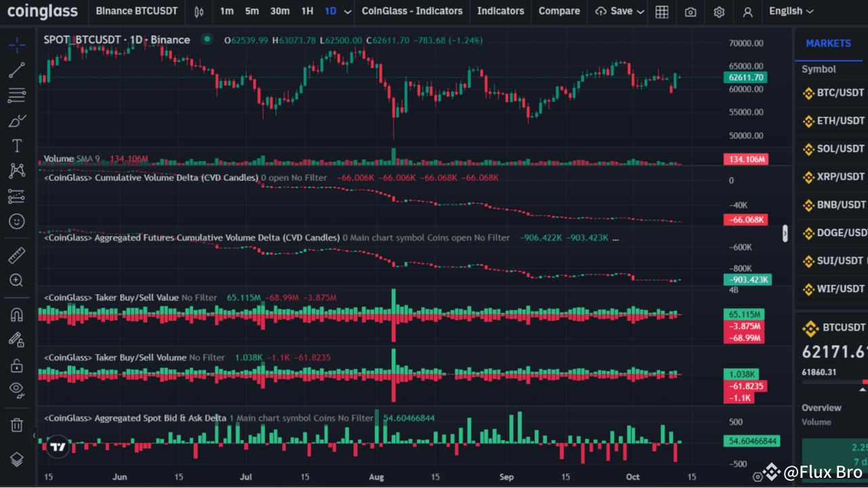
Task: Open the chart layout grid selector
Action: tap(662, 12)
